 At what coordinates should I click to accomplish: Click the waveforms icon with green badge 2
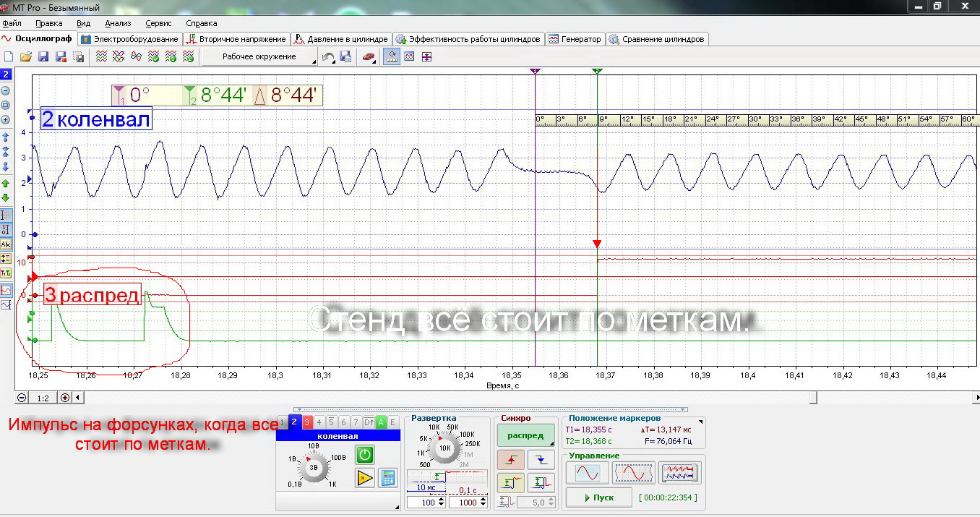point(189,56)
